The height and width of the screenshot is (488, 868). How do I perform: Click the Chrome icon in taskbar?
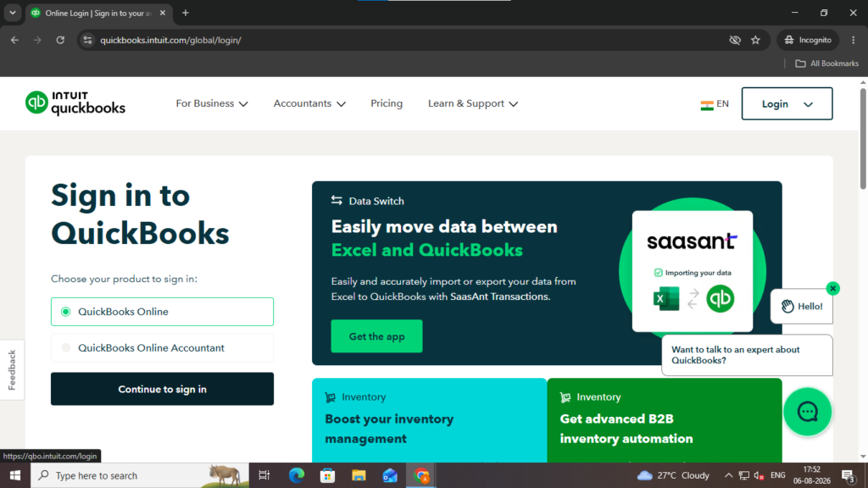421,475
